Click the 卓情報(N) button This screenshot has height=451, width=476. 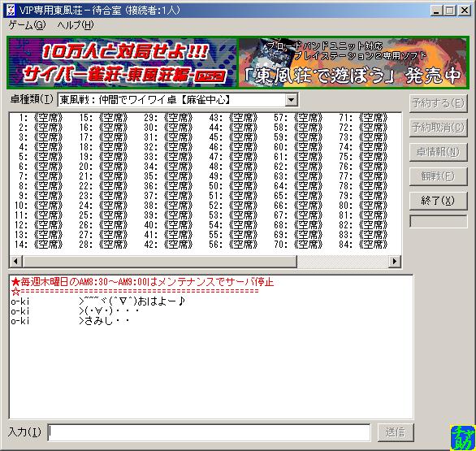coord(438,152)
